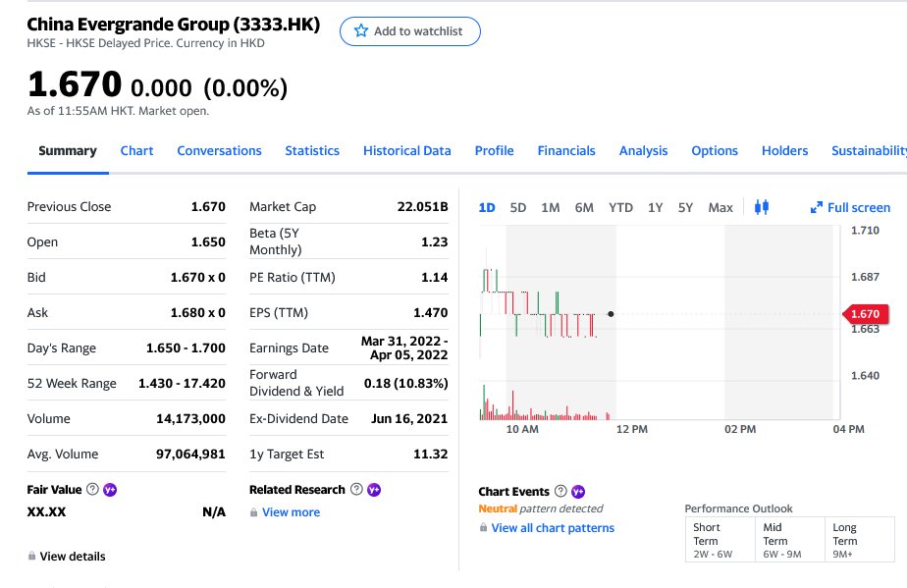
Task: Open Fair Value help question icon
Action: click(x=92, y=489)
